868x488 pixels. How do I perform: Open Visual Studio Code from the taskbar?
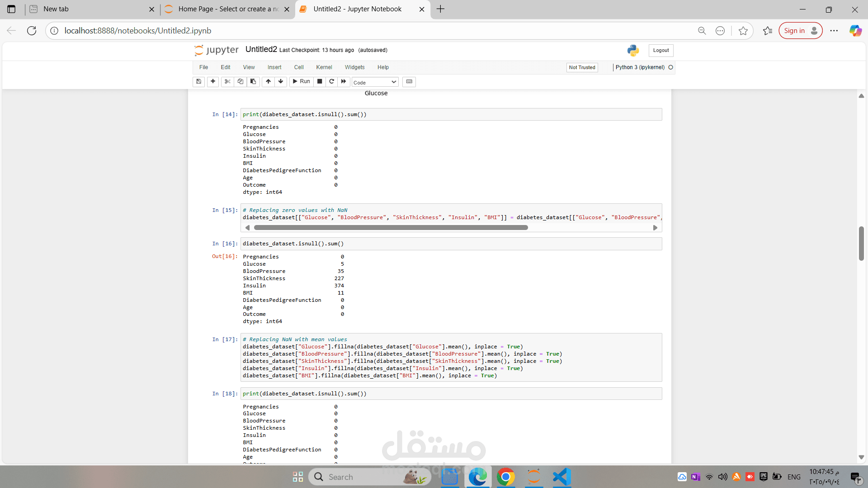(561, 477)
